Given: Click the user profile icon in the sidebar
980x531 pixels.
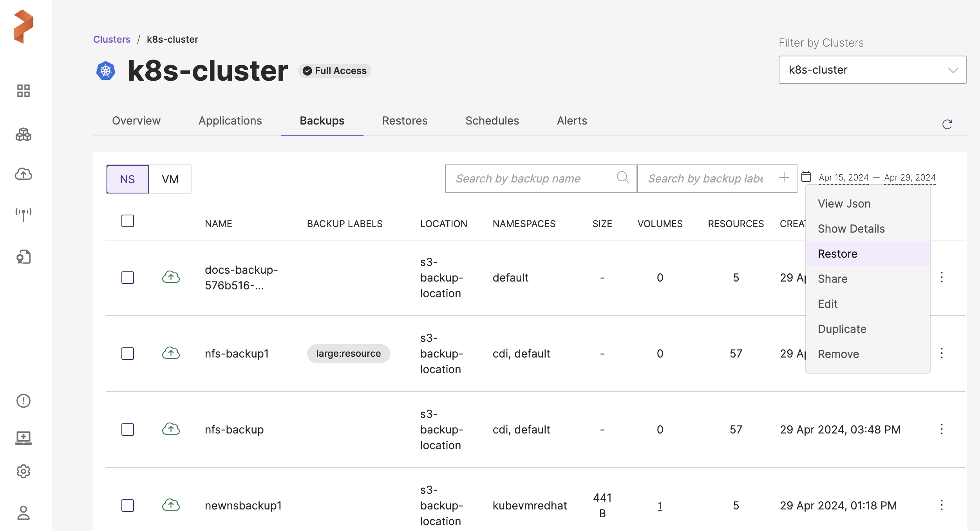Looking at the screenshot, I should pyautogui.click(x=24, y=513).
